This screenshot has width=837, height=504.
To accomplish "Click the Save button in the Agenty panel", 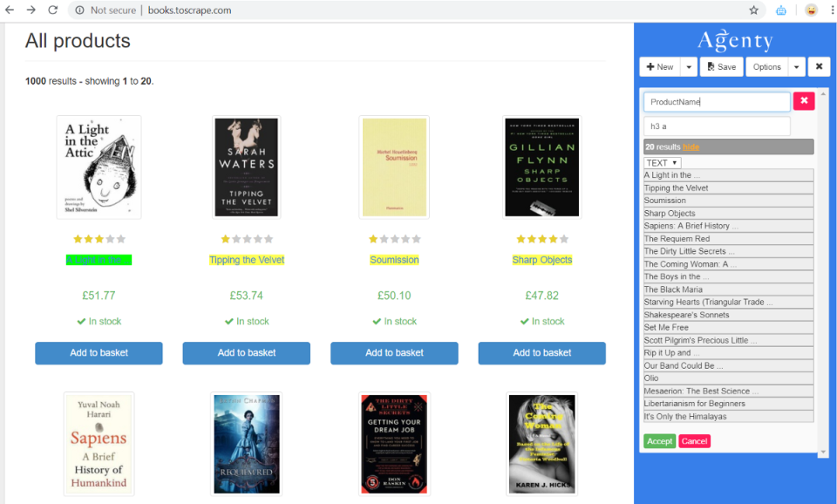I will pyautogui.click(x=721, y=66).
